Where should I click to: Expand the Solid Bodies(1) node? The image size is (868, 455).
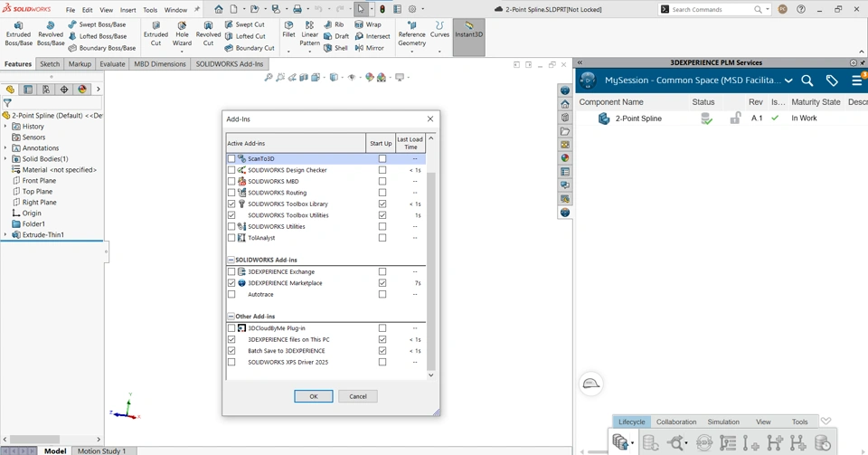coord(5,159)
